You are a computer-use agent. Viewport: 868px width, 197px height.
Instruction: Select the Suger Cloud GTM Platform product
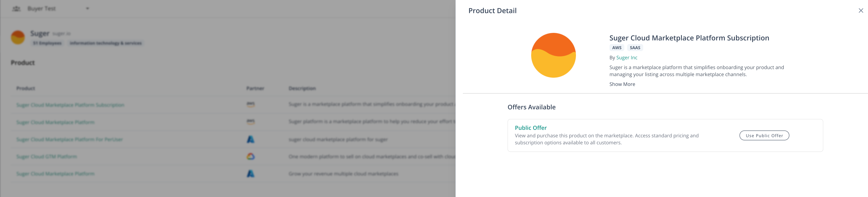click(x=47, y=156)
